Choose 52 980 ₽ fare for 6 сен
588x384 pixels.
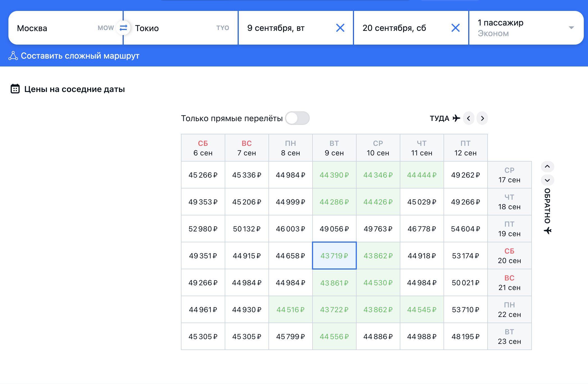point(203,229)
